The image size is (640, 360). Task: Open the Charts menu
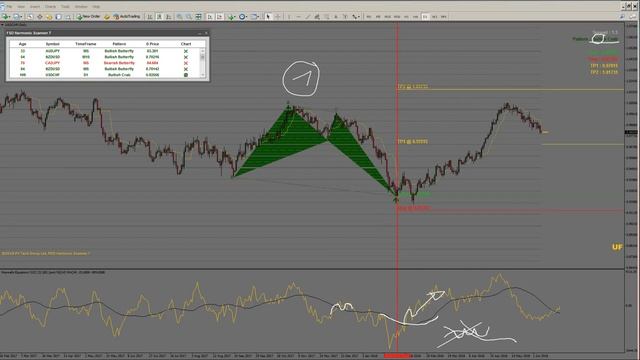[50, 7]
